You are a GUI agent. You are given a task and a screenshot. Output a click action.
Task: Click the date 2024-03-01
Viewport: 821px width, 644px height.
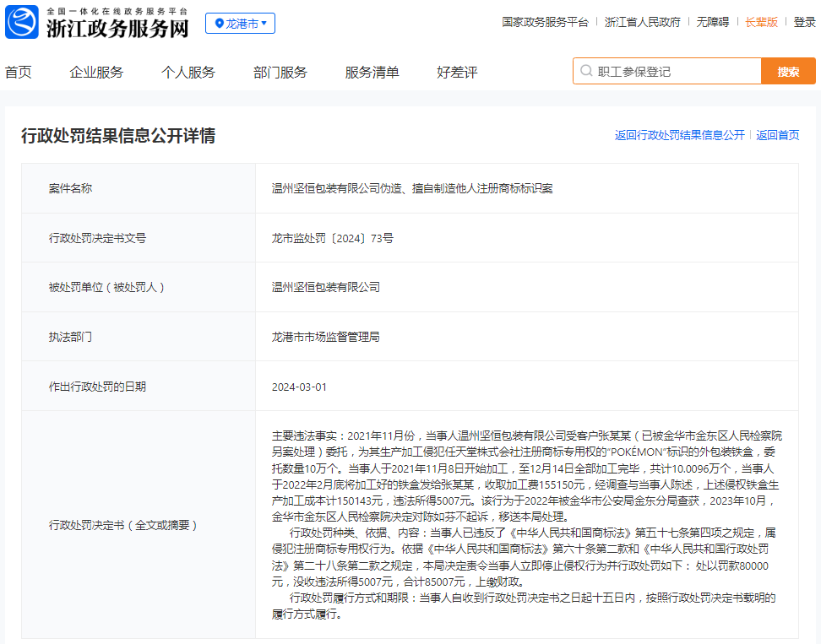tap(299, 387)
